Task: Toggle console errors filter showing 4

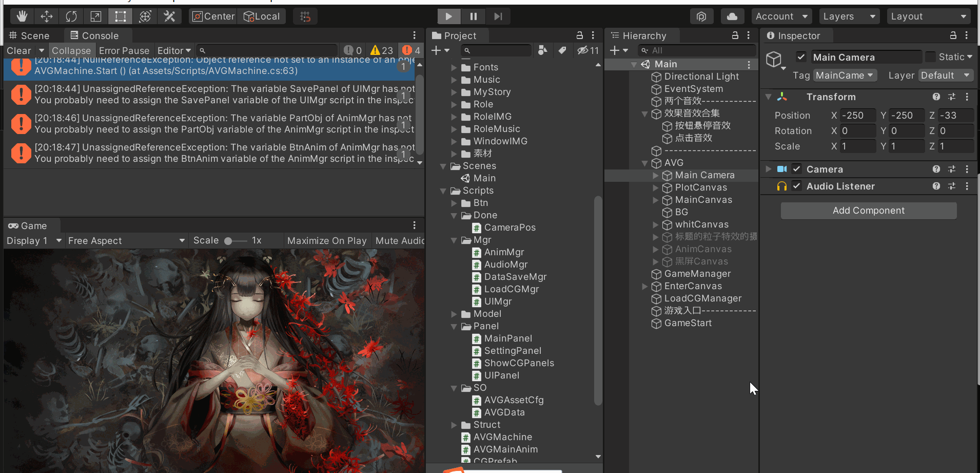Action: pos(411,50)
